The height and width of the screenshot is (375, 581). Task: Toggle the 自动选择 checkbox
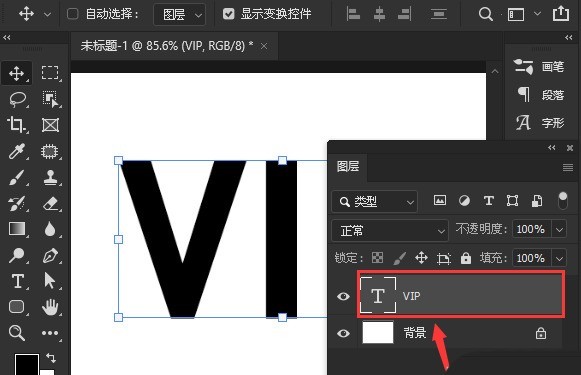pos(72,14)
